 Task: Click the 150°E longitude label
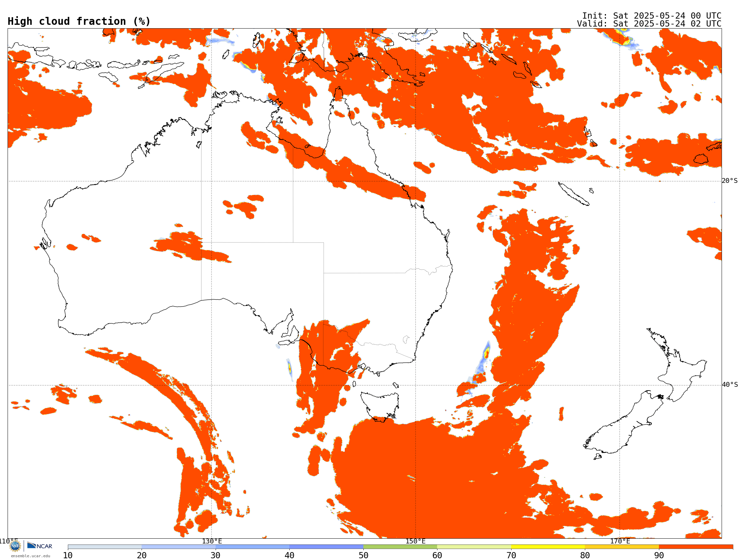tap(415, 541)
